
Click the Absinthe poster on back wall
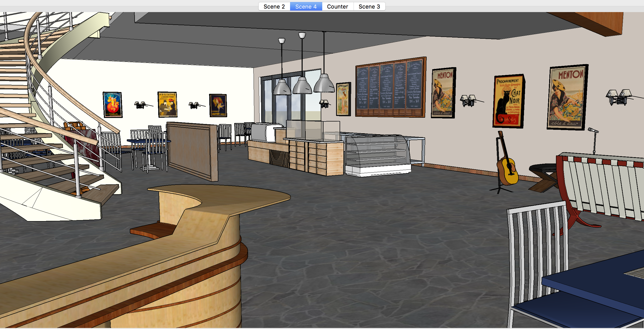tap(167, 104)
